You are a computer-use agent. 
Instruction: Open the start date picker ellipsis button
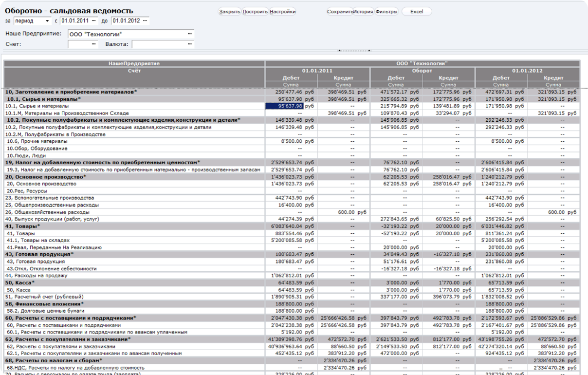point(94,21)
